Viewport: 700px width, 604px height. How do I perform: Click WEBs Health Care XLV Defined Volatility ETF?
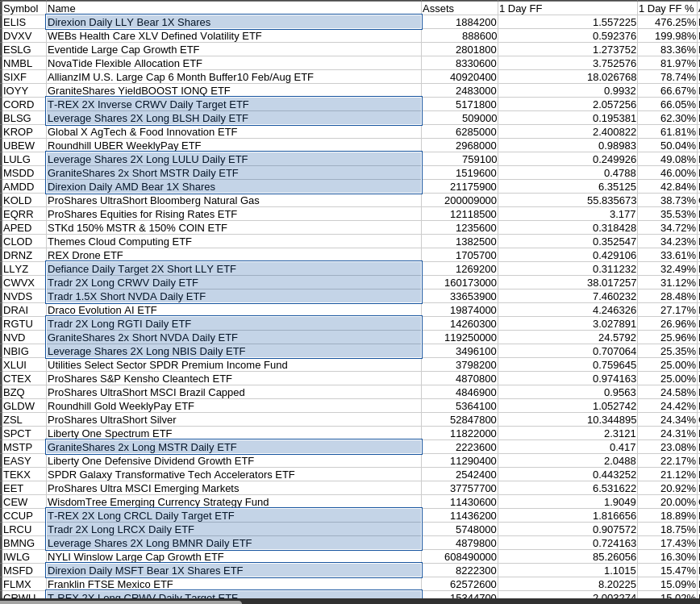(x=234, y=36)
